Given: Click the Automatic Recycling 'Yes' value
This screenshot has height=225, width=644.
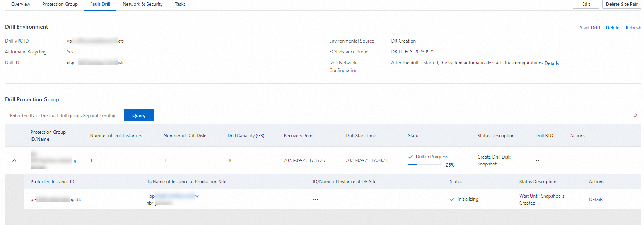Looking at the screenshot, I should [x=70, y=52].
